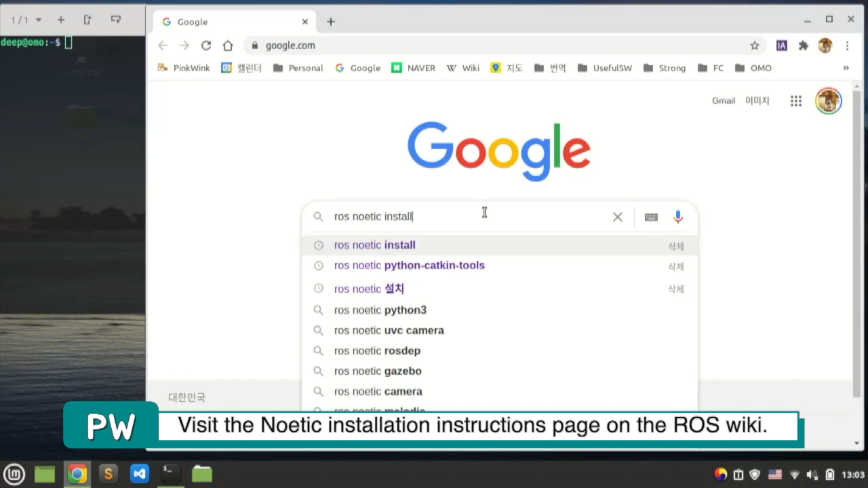Open the Personal bookmarks folder

coord(298,68)
